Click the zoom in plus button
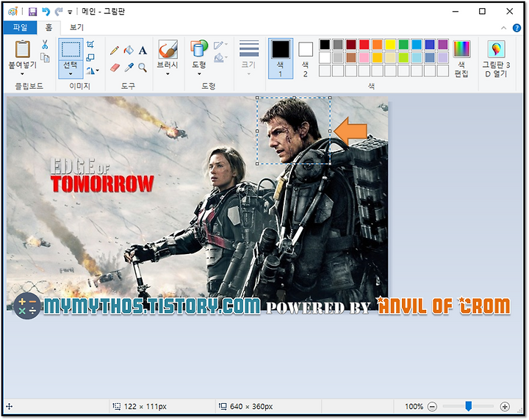This screenshot has width=529, height=420. pos(505,407)
